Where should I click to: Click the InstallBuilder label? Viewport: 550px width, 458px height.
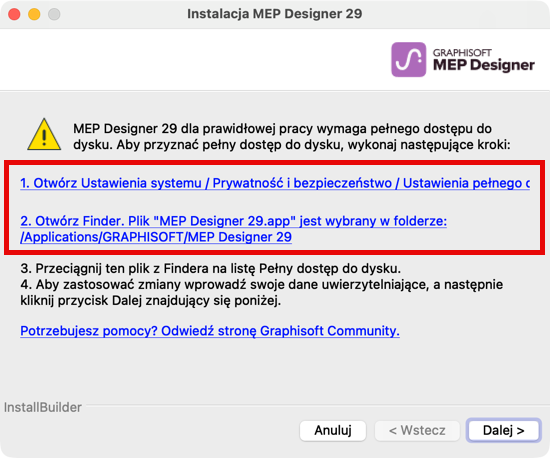pos(43,407)
